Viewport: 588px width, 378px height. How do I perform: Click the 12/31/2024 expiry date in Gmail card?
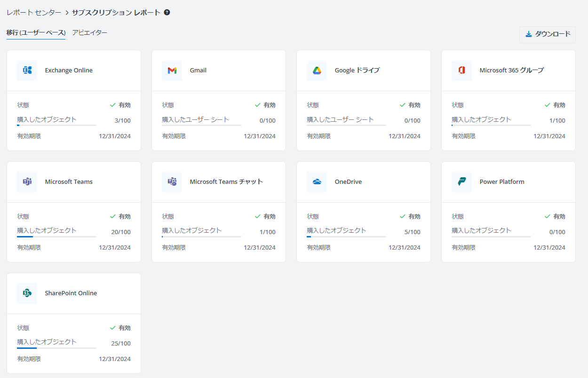[260, 136]
